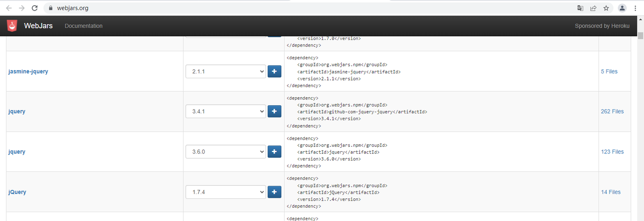This screenshot has width=644, height=221.
Task: Click the version 1.7.4 code line
Action: click(329, 199)
